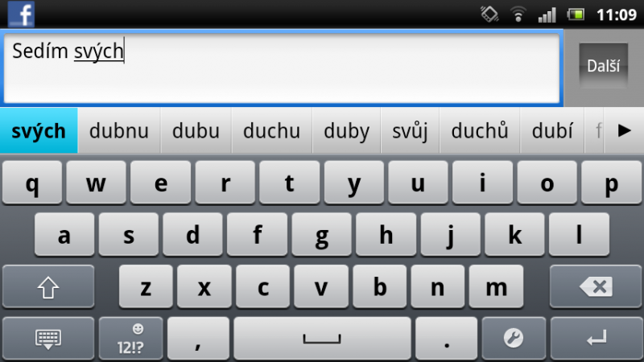Select the highlighted suggestion svých

(x=39, y=130)
